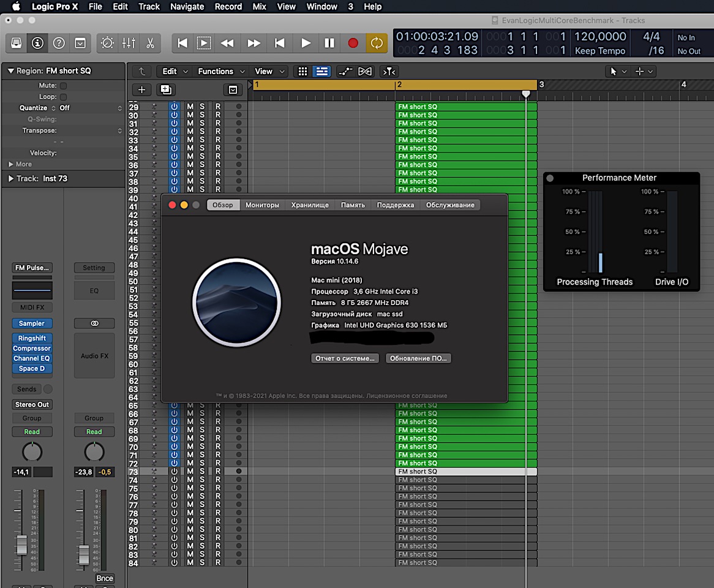Open the Navigate menu
714x588 pixels.
(187, 7)
